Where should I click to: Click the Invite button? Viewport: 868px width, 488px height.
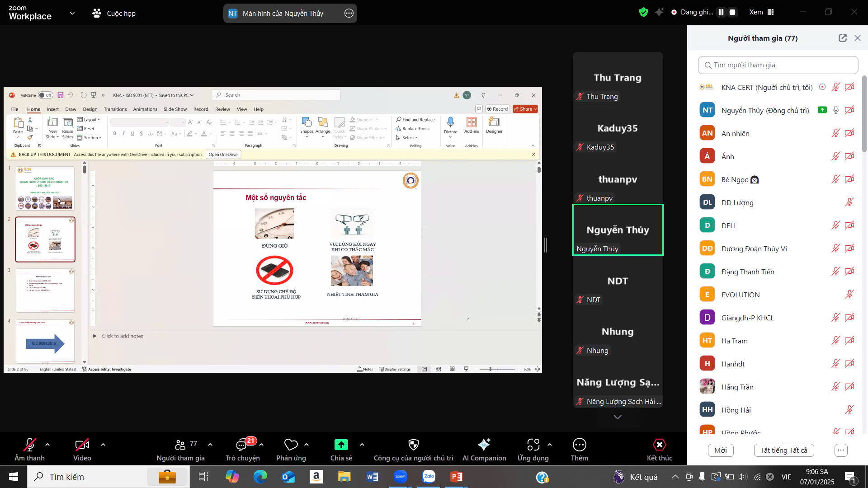click(x=720, y=450)
